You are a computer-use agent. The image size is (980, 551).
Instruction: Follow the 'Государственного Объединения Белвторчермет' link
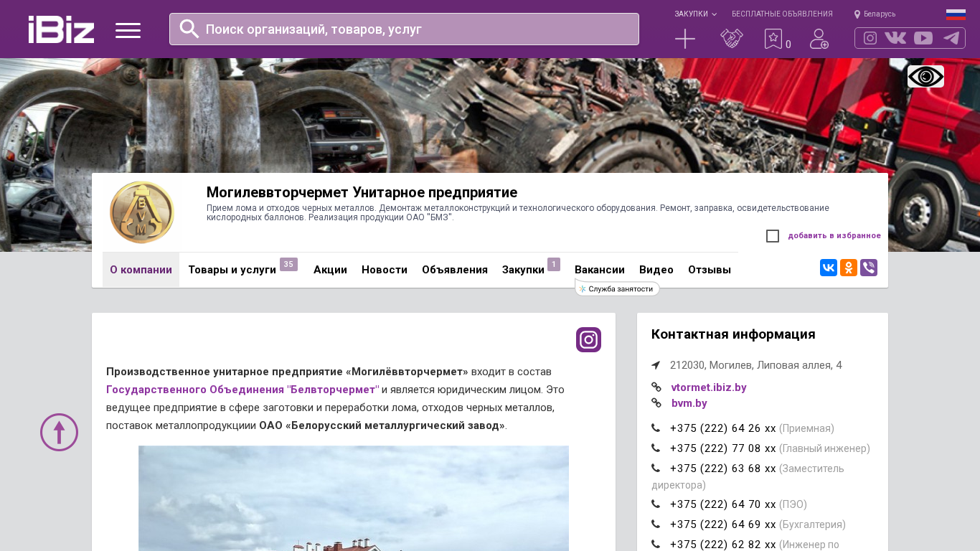(x=242, y=390)
